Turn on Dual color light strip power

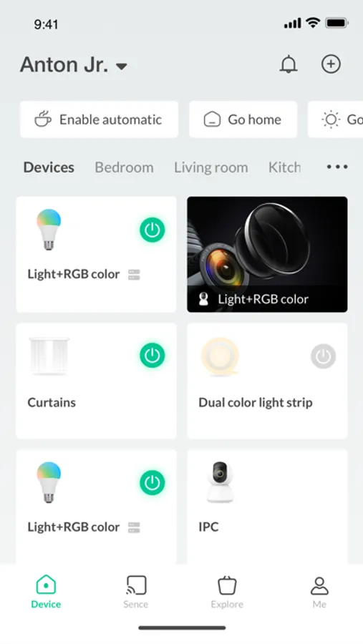(x=323, y=356)
